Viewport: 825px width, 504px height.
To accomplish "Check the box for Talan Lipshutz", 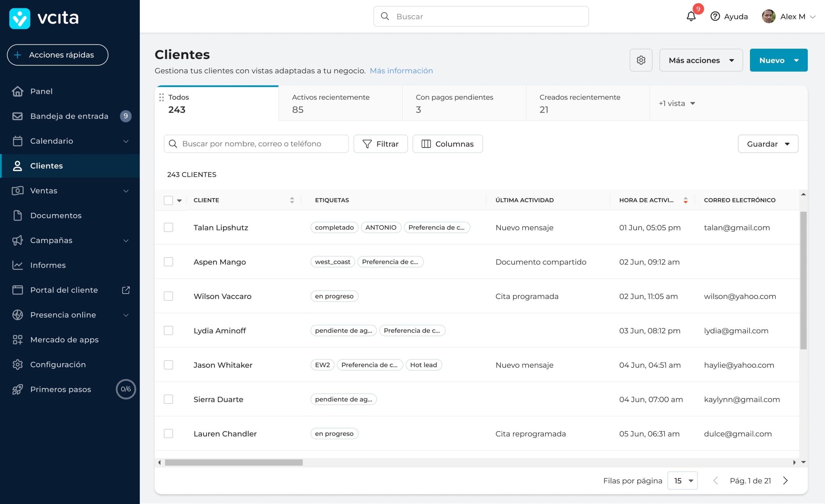I will (x=169, y=228).
